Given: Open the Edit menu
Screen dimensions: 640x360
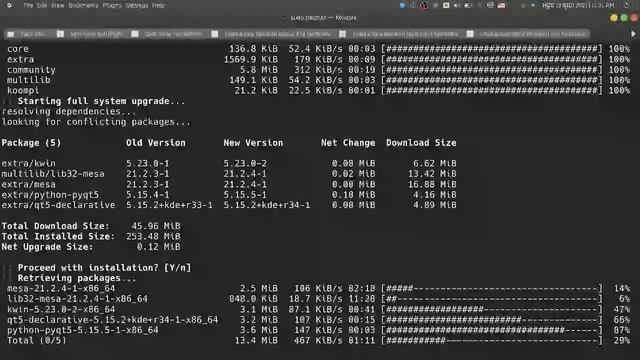Looking at the screenshot, I should pyautogui.click(x=42, y=5).
